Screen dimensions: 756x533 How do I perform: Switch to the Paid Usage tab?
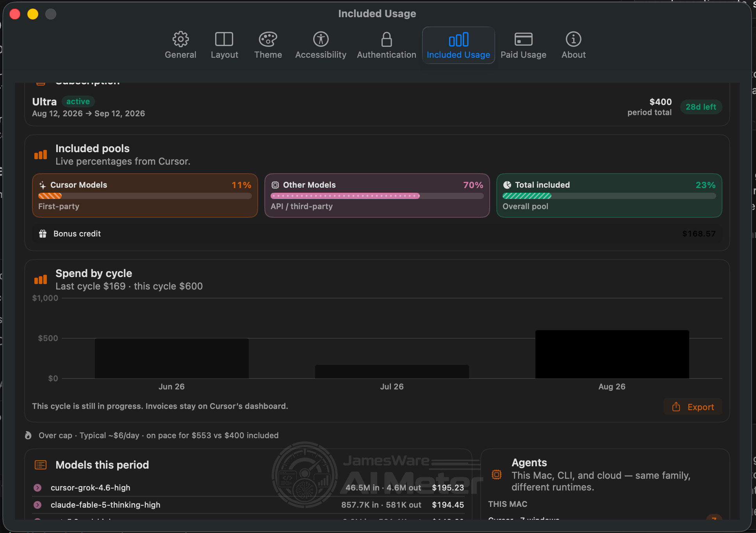(x=523, y=45)
